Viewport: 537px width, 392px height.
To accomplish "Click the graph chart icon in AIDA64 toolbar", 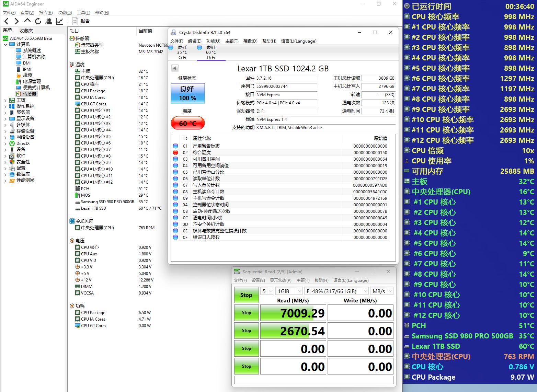I will (59, 21).
